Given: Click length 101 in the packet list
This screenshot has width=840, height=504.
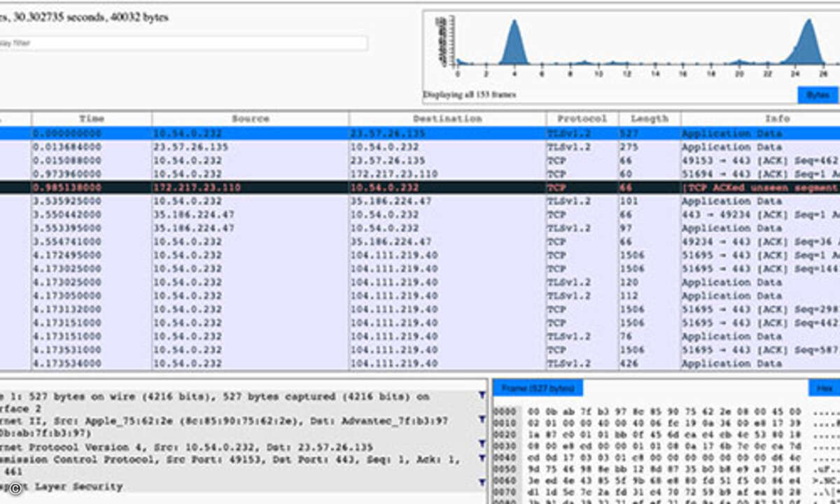Looking at the screenshot, I should tap(629, 201).
